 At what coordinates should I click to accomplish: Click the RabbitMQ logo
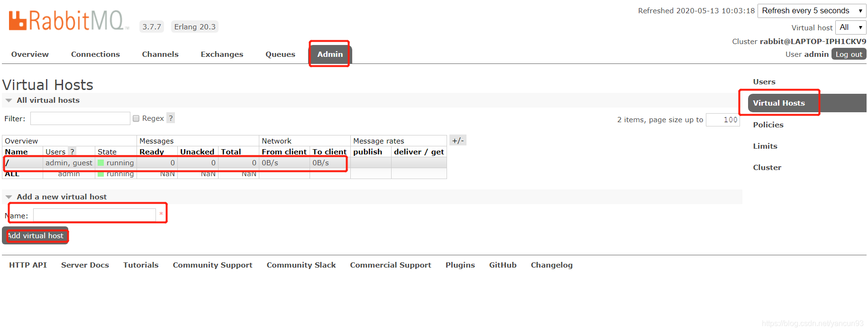click(69, 21)
